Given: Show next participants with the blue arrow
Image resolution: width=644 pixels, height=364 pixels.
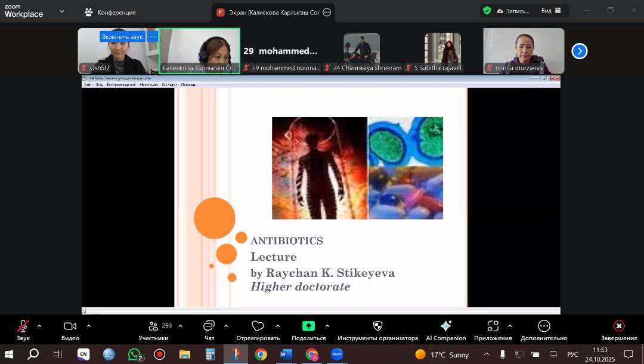Looking at the screenshot, I should pos(579,51).
